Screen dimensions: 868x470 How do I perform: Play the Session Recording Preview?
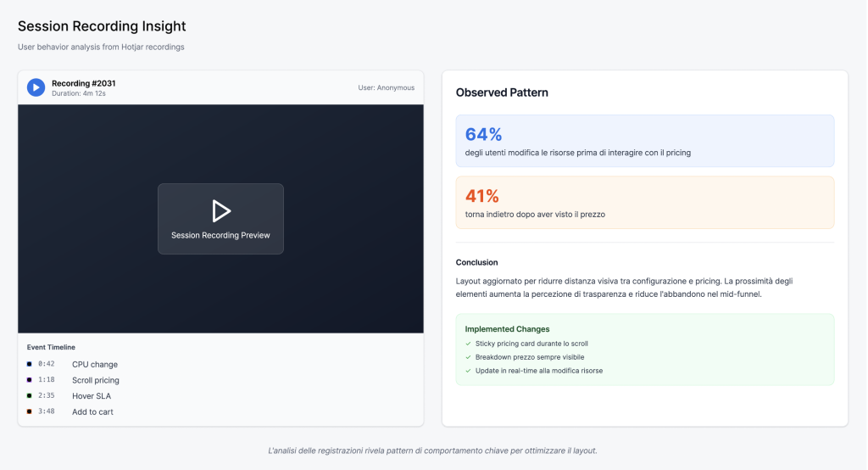(221, 219)
